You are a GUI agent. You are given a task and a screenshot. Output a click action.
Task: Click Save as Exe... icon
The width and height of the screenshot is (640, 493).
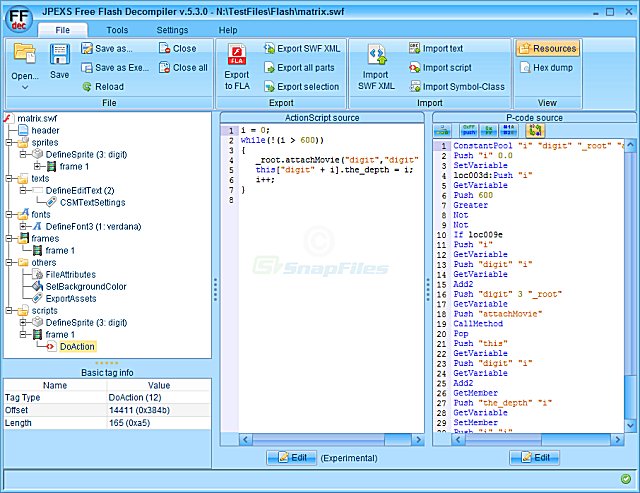(x=87, y=68)
